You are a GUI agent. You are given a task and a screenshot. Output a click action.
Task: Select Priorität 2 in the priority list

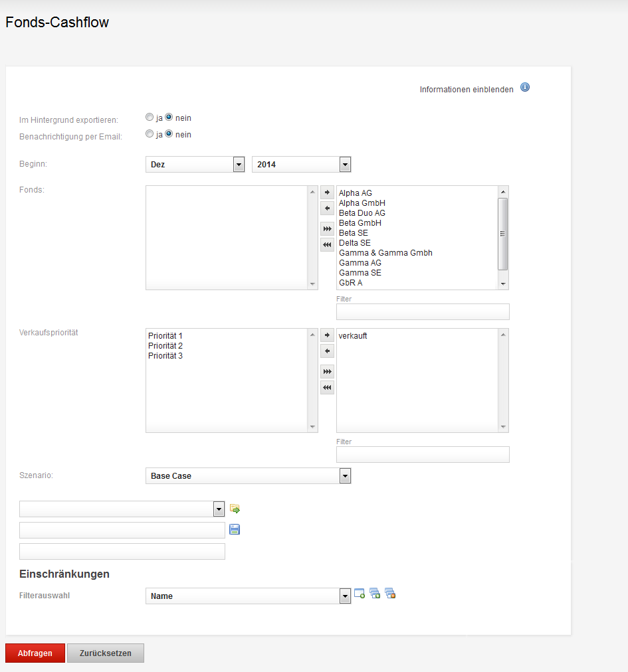165,346
